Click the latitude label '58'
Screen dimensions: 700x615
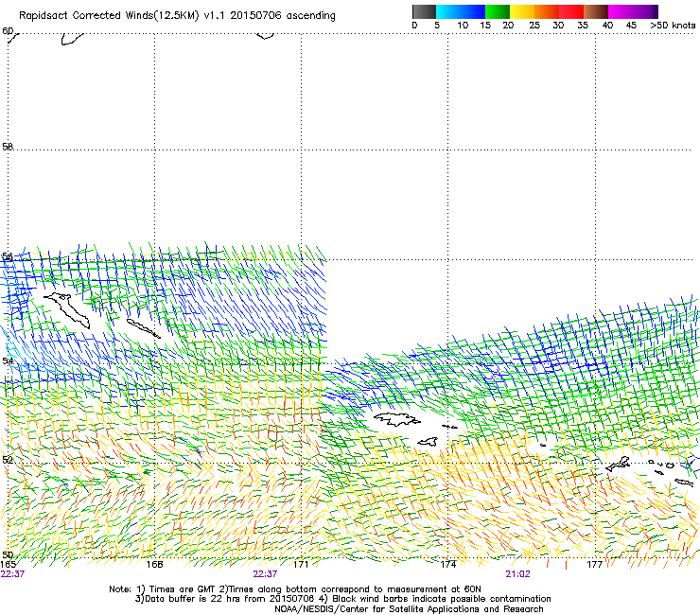coord(8,147)
